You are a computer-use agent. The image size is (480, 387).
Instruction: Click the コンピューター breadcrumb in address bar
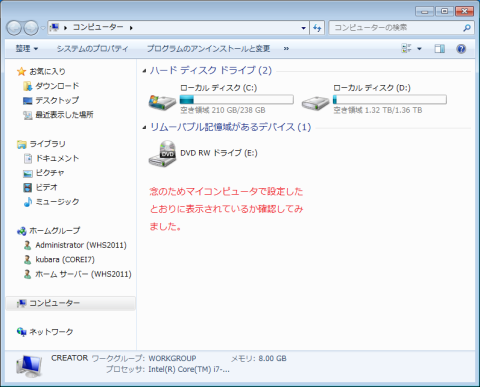click(x=98, y=27)
